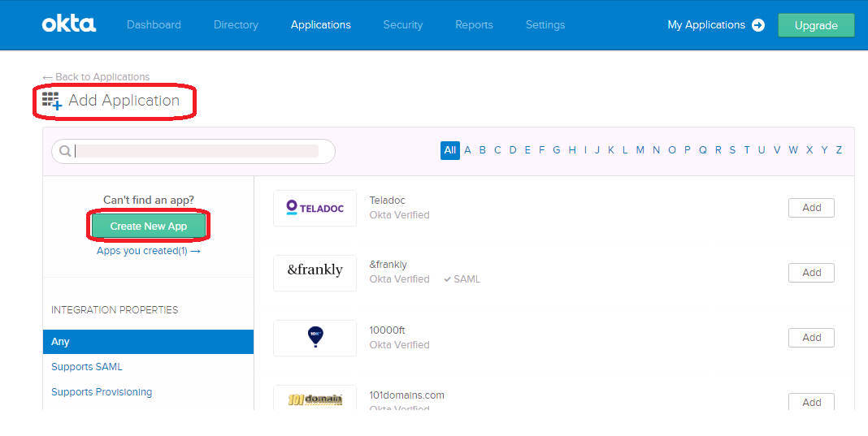Open the Dashboard menu
This screenshot has height=436, width=868.
tap(154, 25)
